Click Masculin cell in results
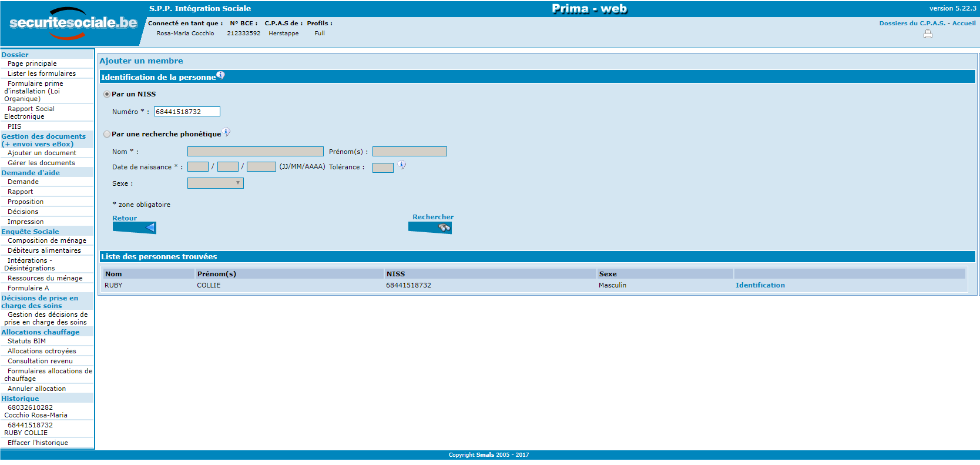 (612, 285)
